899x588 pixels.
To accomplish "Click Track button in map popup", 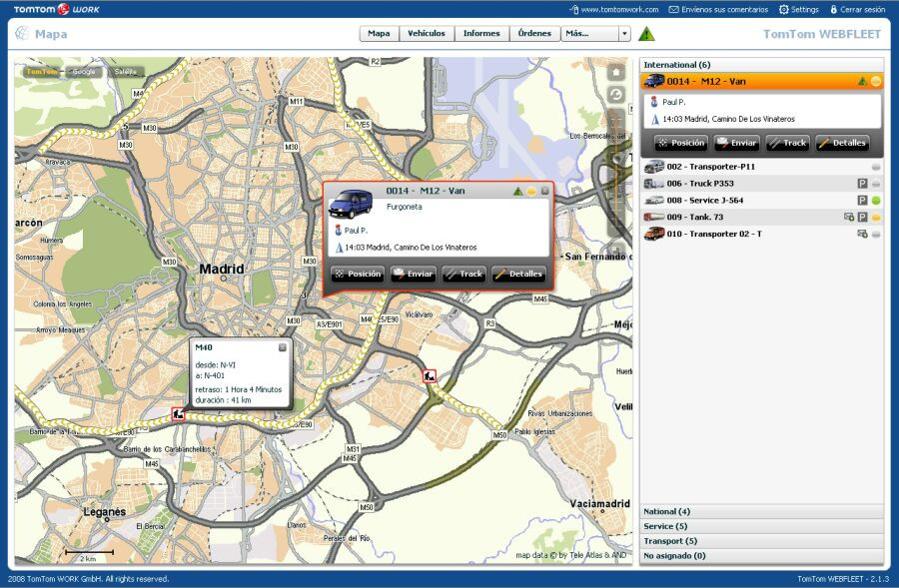I will point(463,274).
